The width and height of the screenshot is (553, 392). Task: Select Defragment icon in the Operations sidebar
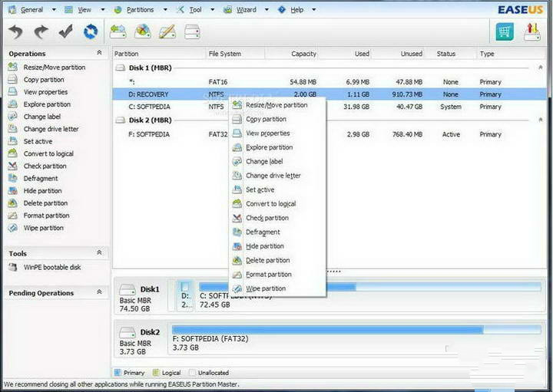click(12, 179)
